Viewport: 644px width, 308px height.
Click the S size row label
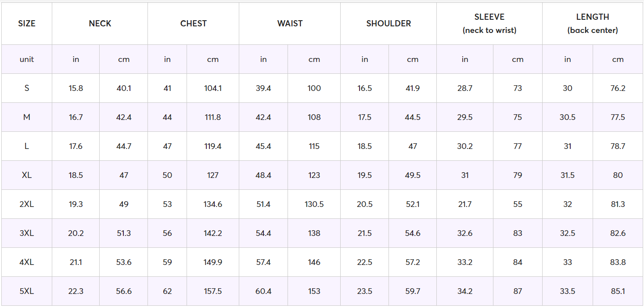click(x=27, y=88)
